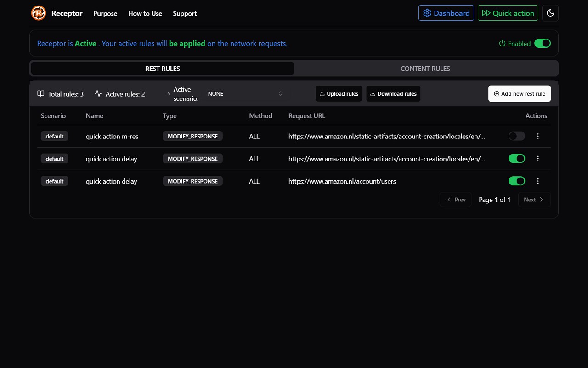
Task: Click the Type column header
Action: (x=170, y=116)
